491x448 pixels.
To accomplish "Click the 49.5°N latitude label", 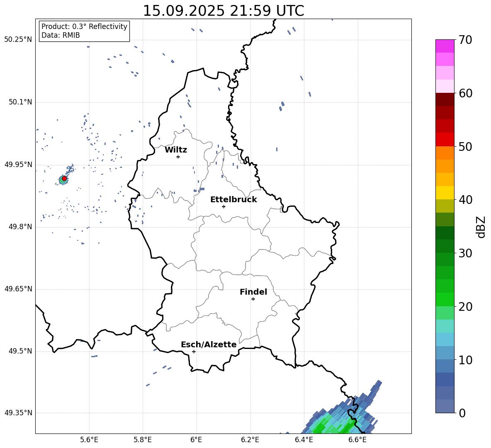I will [20, 351].
